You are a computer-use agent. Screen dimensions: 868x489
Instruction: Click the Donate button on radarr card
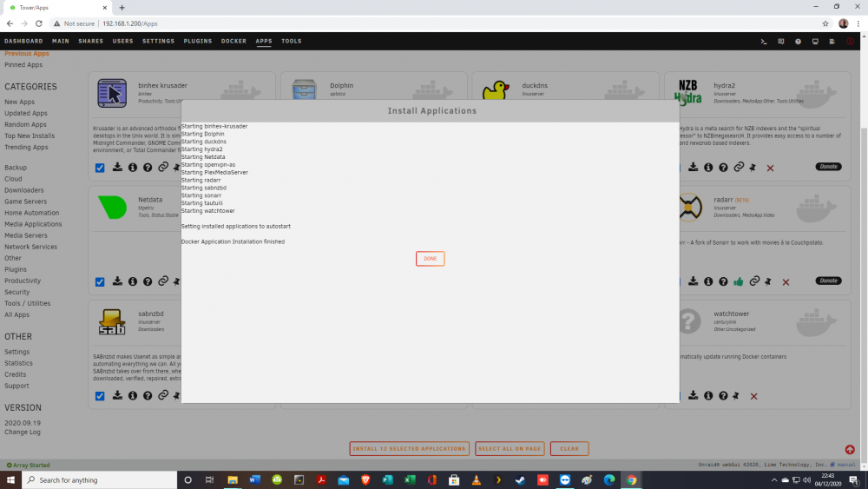click(829, 281)
